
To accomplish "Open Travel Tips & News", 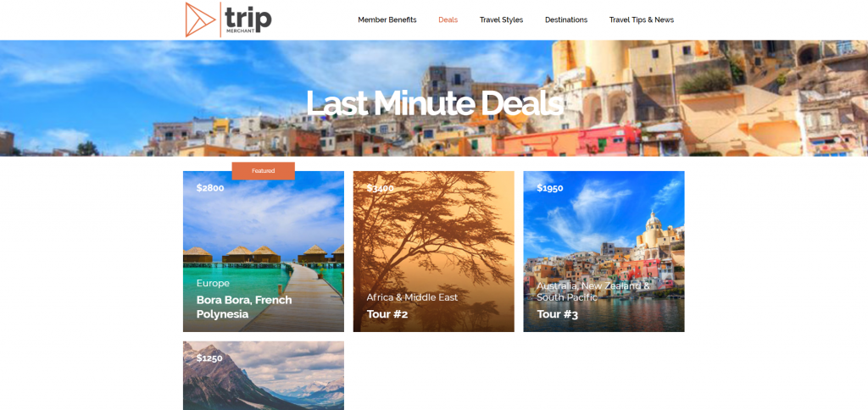I will [x=641, y=20].
